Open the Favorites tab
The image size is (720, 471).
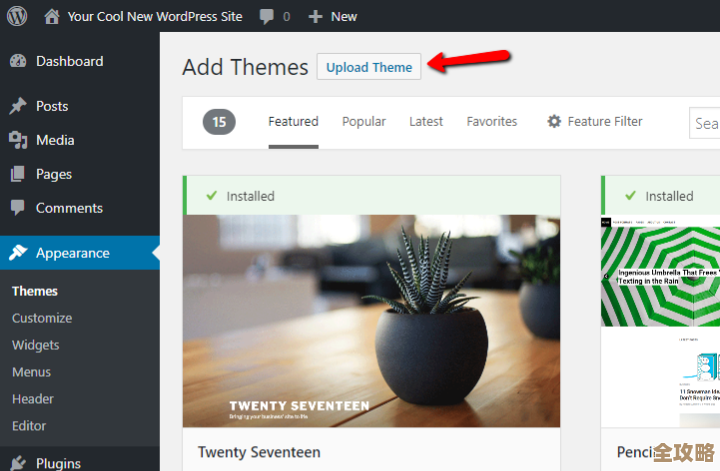(x=492, y=122)
